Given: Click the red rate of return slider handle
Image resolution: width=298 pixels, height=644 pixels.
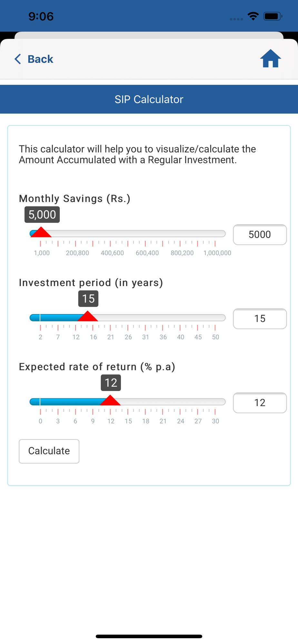Looking at the screenshot, I should coord(110,400).
